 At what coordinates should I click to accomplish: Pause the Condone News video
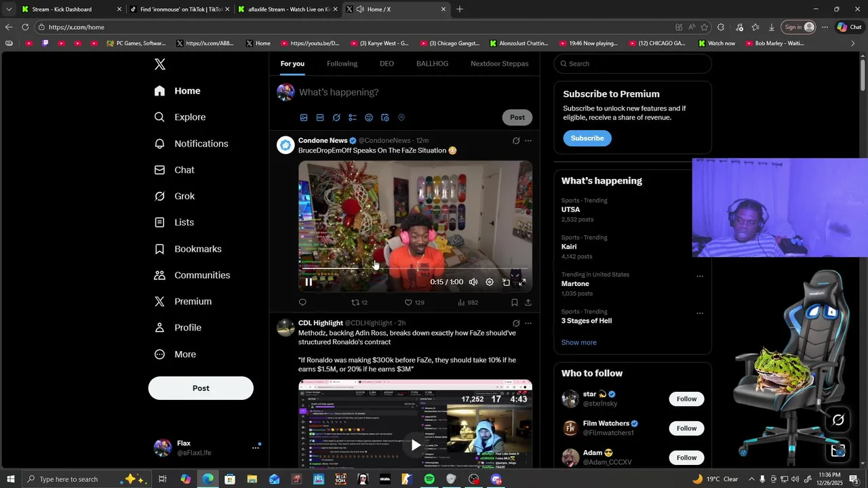point(309,282)
